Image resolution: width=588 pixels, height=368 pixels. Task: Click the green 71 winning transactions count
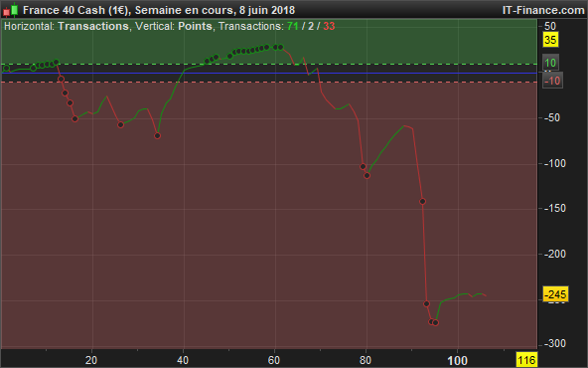tap(292, 26)
